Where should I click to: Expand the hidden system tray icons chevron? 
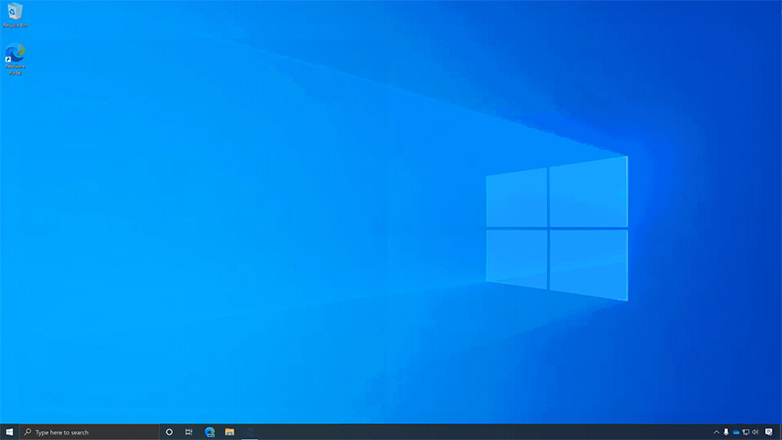(716, 432)
